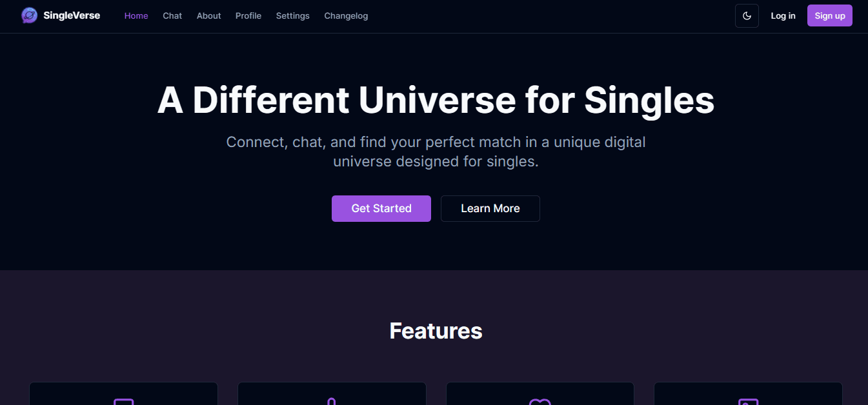Open the Settings page
Screen dimensions: 868x405
[x=292, y=15]
